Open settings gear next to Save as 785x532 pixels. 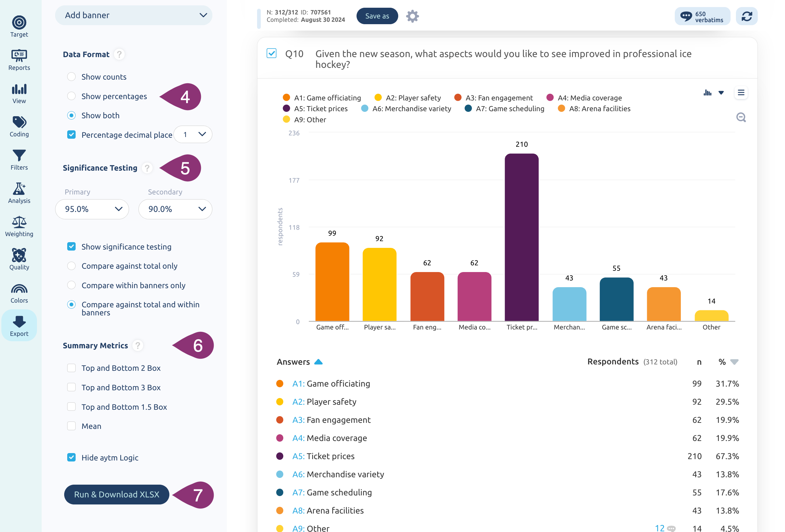pyautogui.click(x=412, y=16)
